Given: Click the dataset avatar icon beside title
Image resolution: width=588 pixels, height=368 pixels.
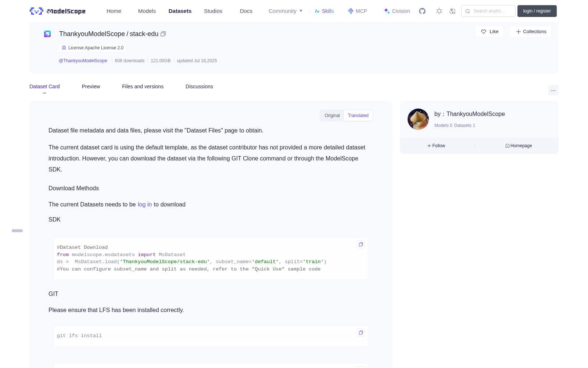Looking at the screenshot, I should pos(47,34).
